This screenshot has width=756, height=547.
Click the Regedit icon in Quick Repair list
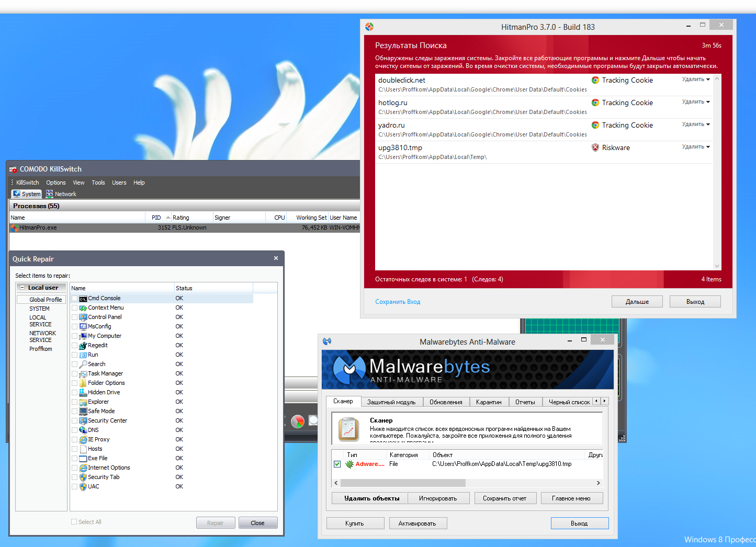pos(83,346)
